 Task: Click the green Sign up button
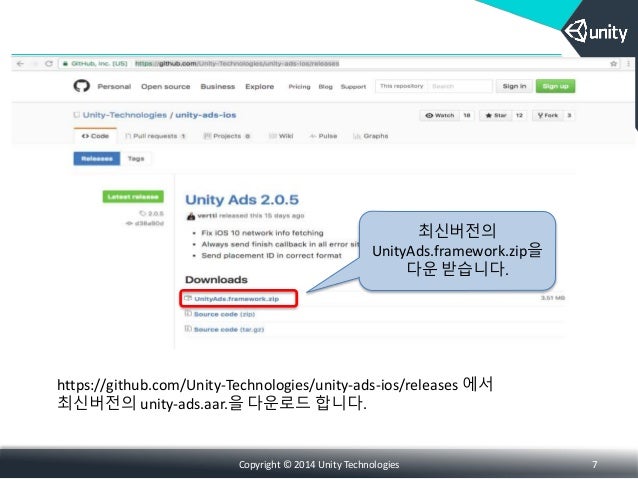555,86
